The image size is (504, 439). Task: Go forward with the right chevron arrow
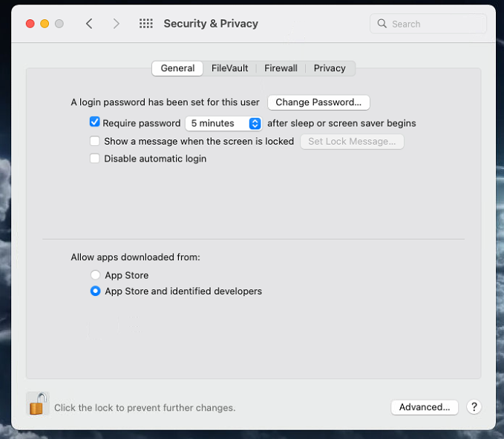(x=117, y=24)
